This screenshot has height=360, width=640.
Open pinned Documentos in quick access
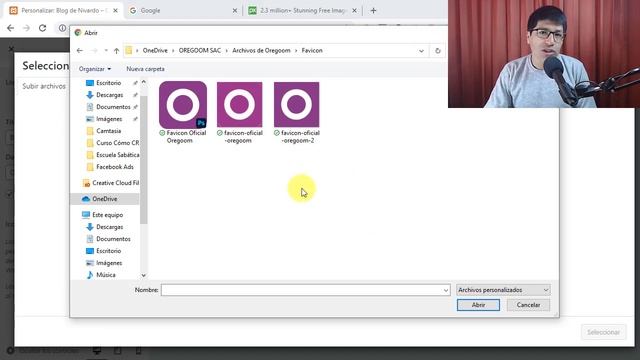pyautogui.click(x=113, y=107)
